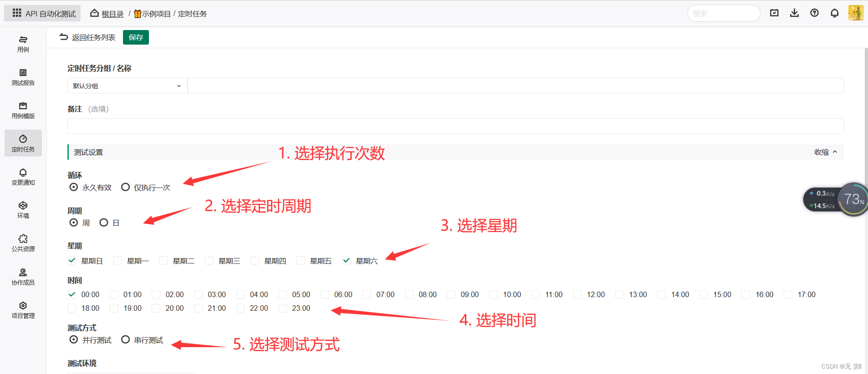Check 18:00 time checkbox

71,308
